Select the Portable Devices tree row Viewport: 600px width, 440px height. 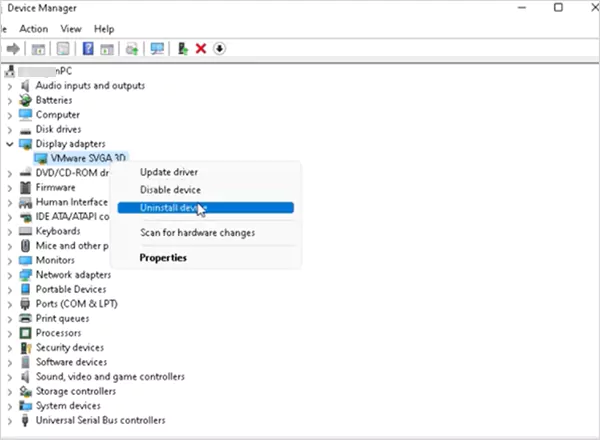[71, 290]
